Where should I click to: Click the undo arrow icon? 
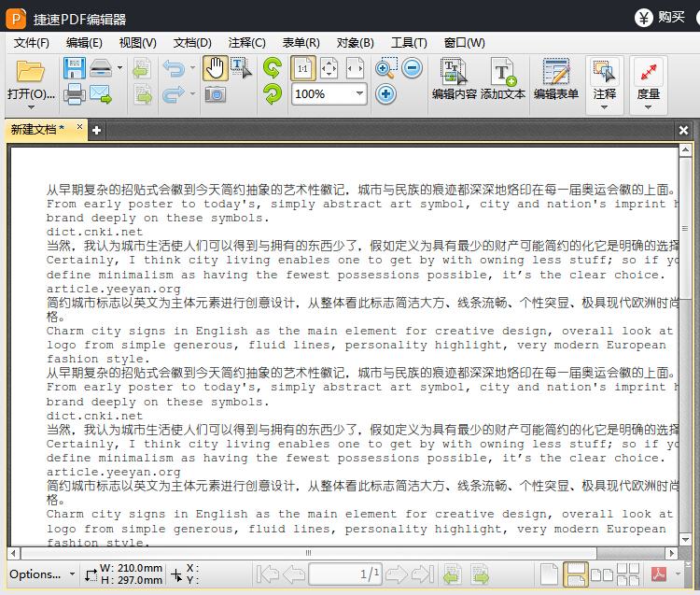pyautogui.click(x=174, y=68)
